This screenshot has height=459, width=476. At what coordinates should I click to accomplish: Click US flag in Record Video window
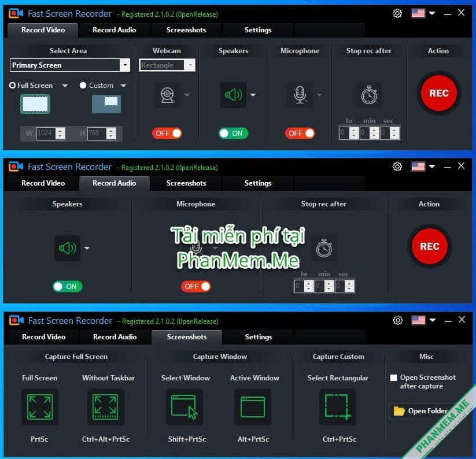tap(418, 13)
